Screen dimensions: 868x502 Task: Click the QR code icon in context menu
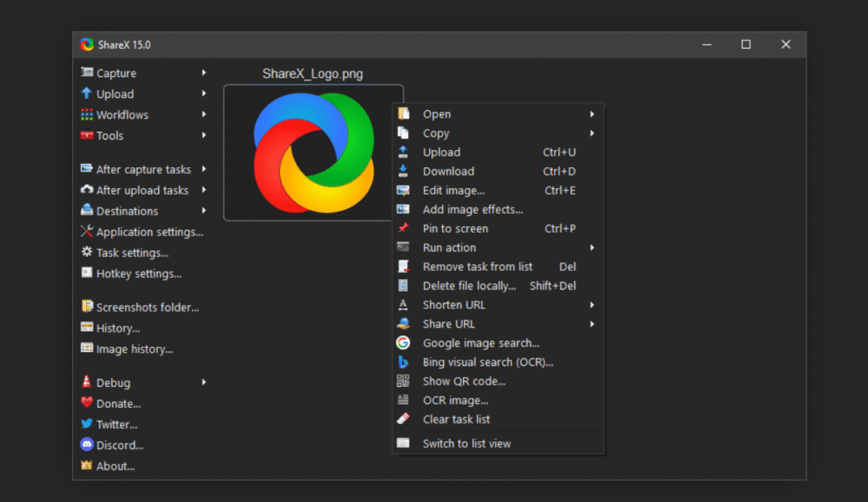point(403,381)
